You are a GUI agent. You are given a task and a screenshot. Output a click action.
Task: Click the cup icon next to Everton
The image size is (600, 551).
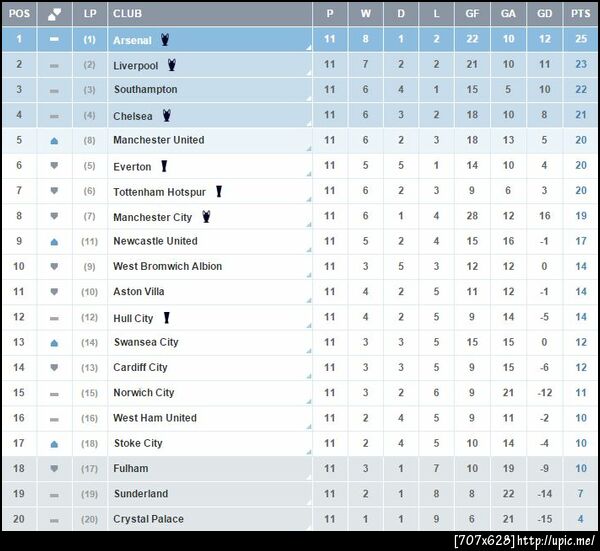pyautogui.click(x=163, y=166)
